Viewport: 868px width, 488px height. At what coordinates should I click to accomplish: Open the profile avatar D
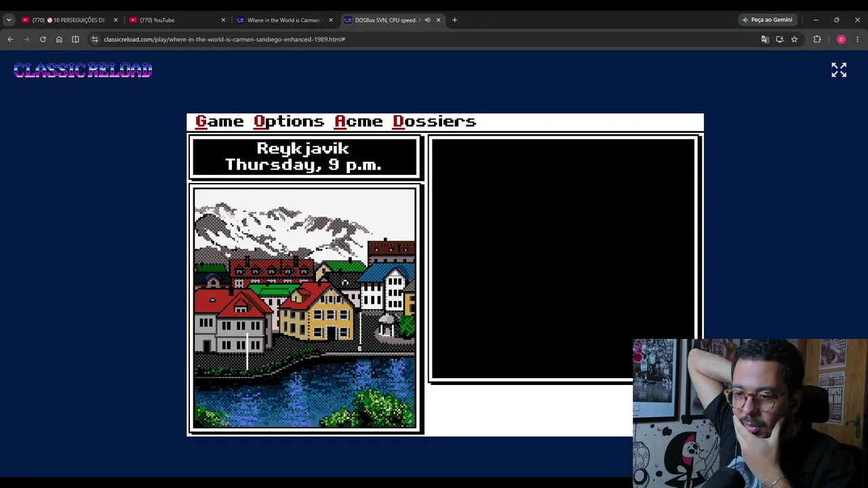tap(841, 39)
